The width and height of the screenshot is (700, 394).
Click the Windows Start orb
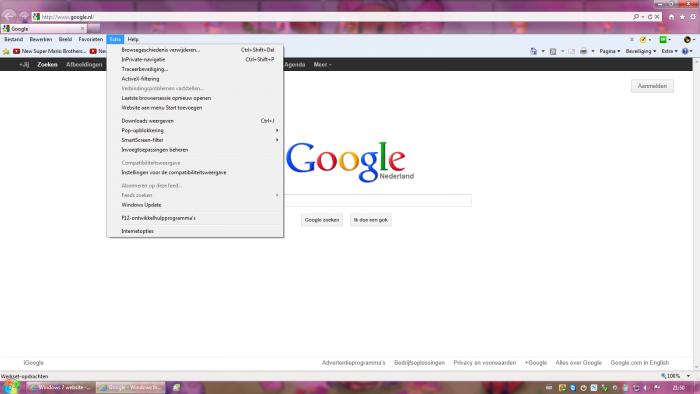coord(11,387)
